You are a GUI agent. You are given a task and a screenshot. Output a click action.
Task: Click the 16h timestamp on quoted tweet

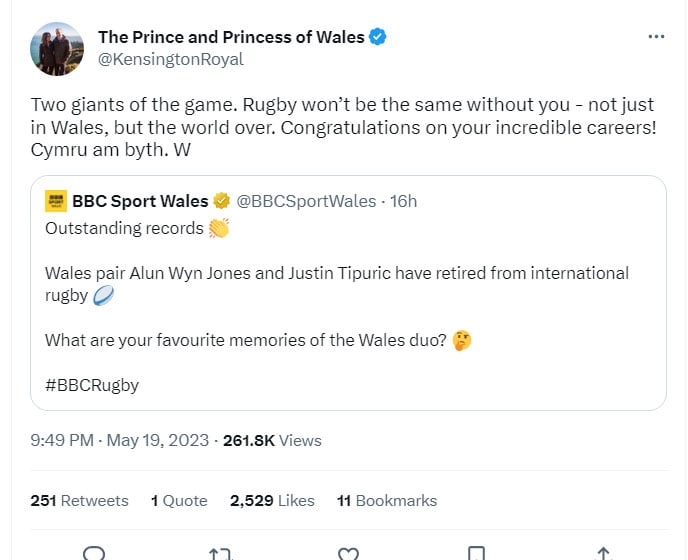[403, 201]
